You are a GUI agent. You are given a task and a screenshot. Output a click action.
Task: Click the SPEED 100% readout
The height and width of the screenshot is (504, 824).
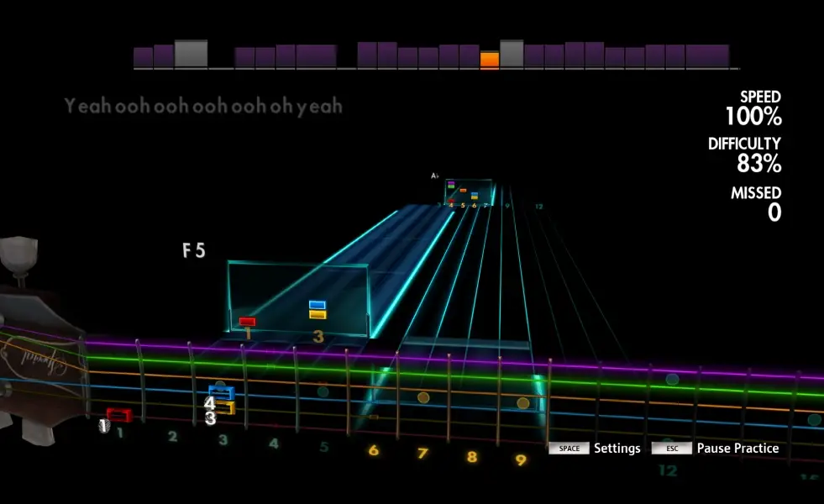click(x=753, y=108)
